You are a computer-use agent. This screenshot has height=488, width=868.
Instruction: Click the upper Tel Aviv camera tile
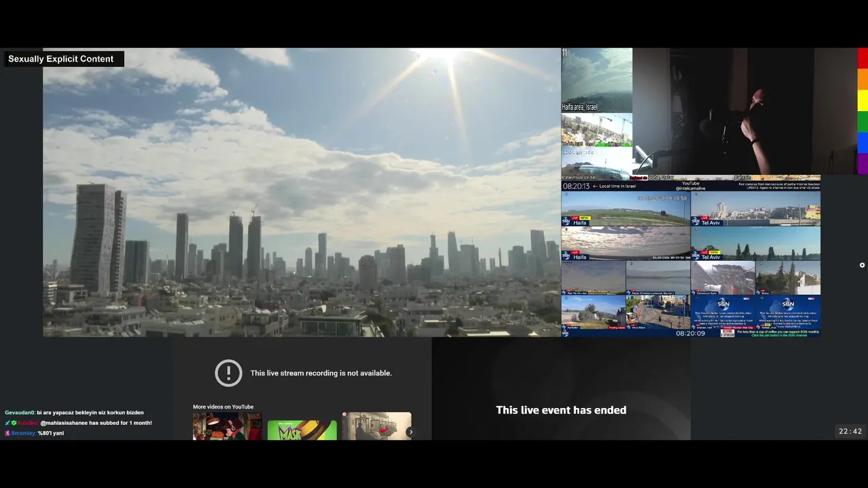(755, 209)
